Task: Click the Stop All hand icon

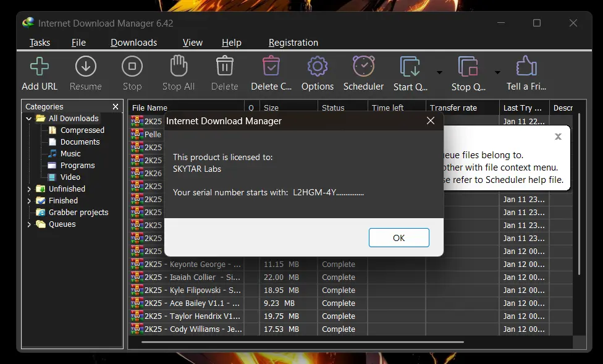Action: (x=179, y=66)
